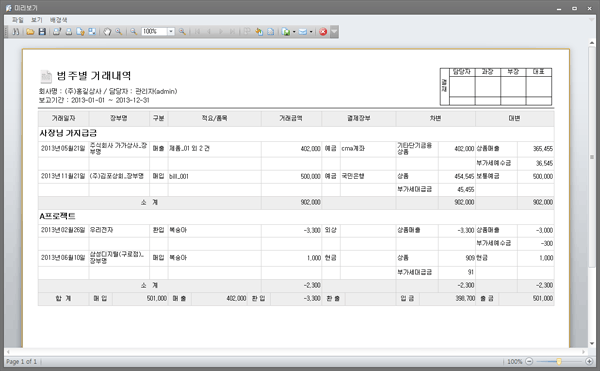
Task: Click the scale page layout icon
Action: click(x=92, y=32)
